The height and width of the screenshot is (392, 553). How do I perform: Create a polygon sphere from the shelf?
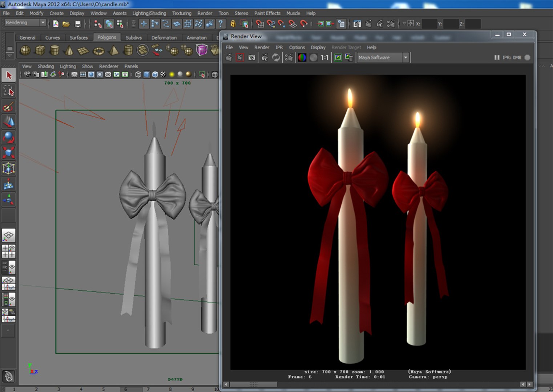tap(25, 50)
